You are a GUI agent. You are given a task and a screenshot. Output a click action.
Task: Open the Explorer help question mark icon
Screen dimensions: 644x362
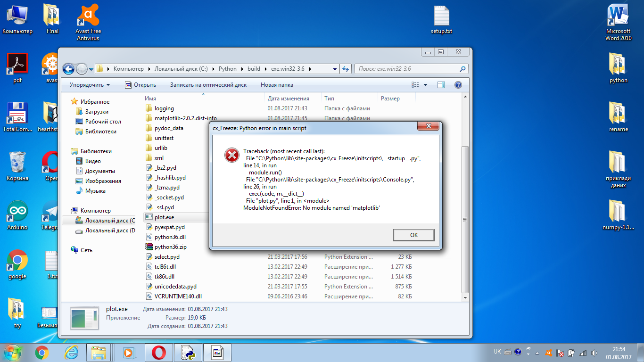click(458, 85)
